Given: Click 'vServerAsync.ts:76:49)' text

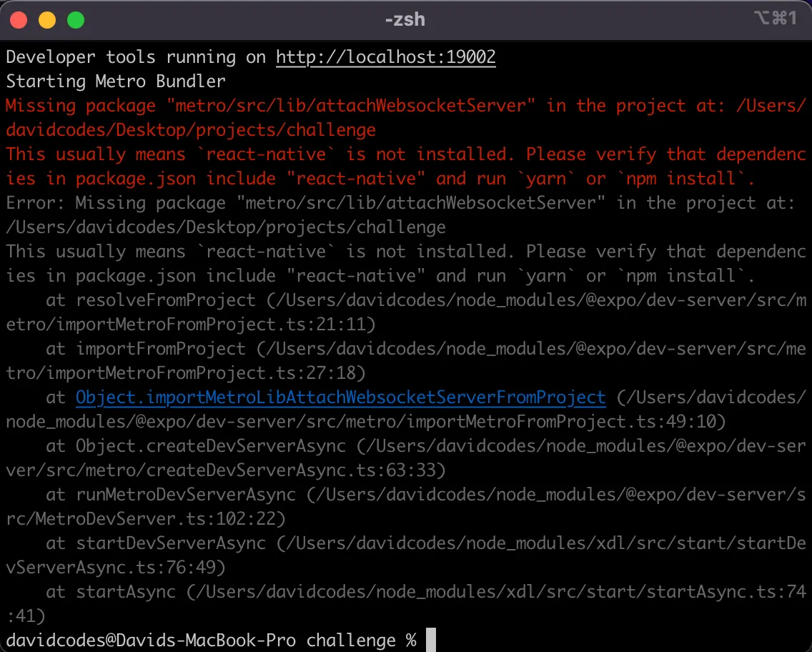Looking at the screenshot, I should (x=116, y=568).
